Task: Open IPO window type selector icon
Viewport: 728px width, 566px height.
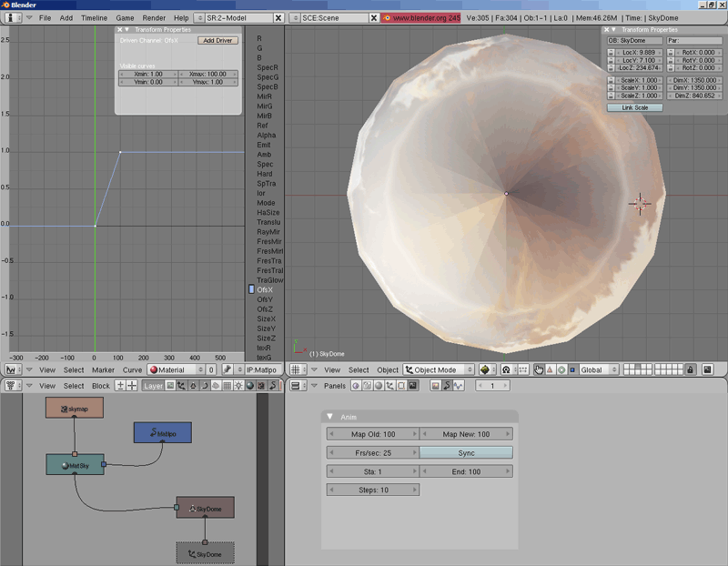Action: pos(12,369)
